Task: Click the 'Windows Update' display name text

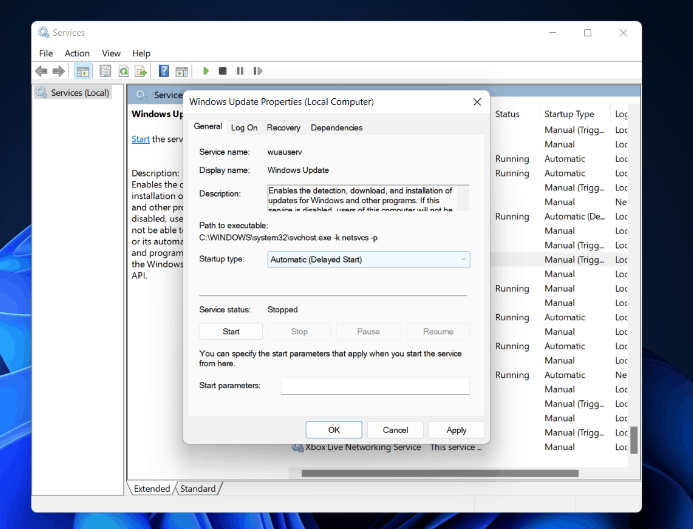Action: 298,171
